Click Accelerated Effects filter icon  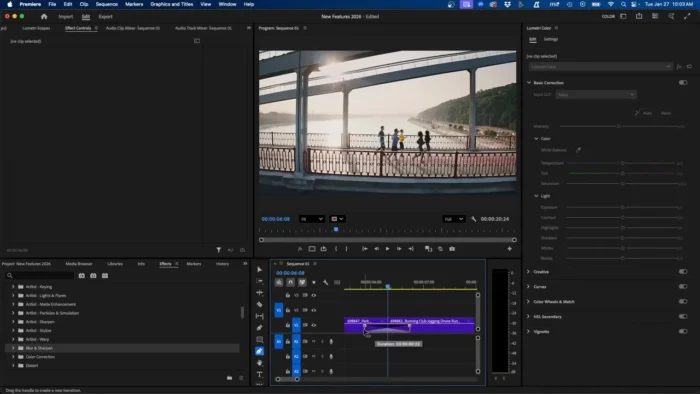(82, 276)
